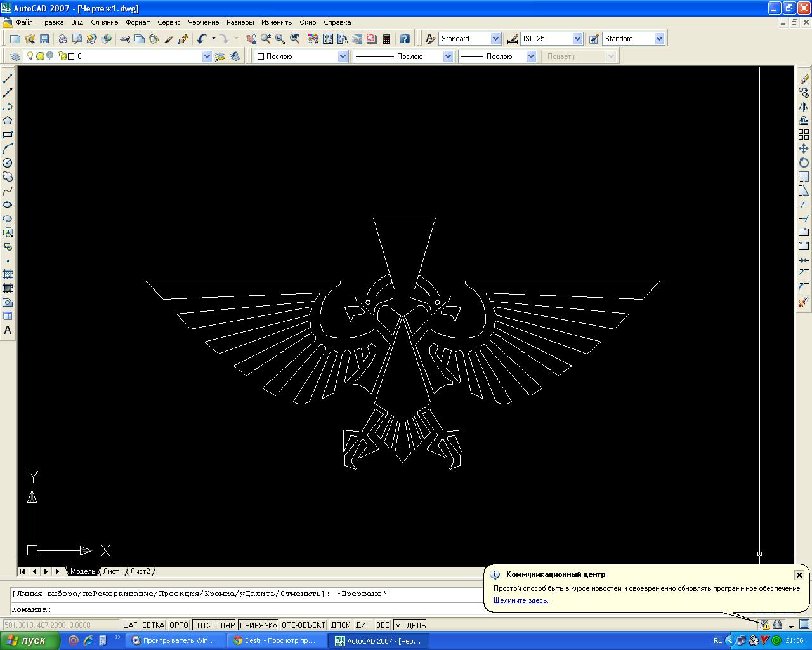Click the Щелкните здесь link
This screenshot has width=812, height=650.
(x=521, y=600)
